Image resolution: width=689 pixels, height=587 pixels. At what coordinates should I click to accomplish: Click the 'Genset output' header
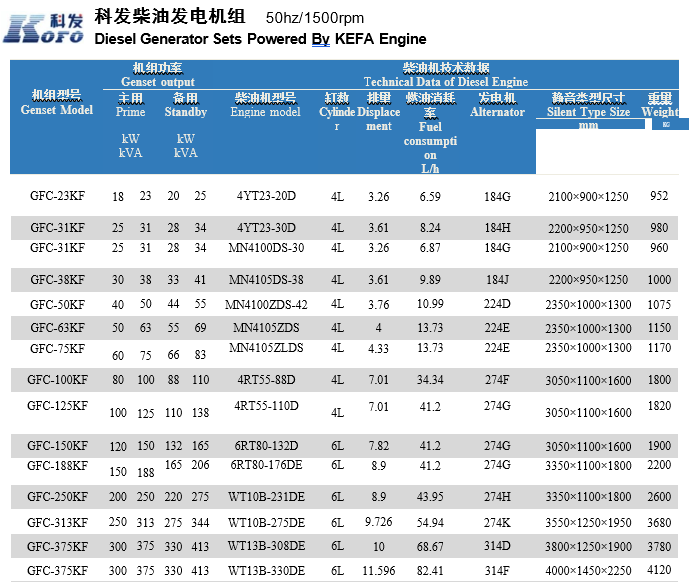(x=158, y=82)
